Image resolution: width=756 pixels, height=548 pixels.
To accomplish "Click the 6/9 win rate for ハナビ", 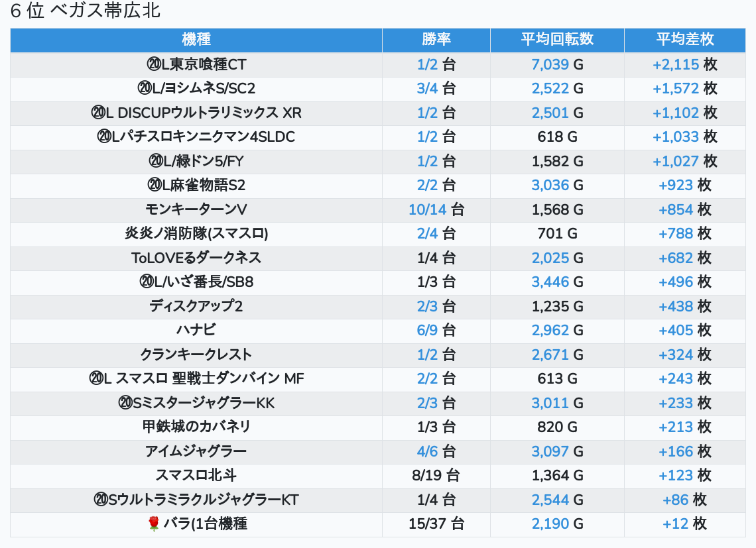I will coord(427,330).
